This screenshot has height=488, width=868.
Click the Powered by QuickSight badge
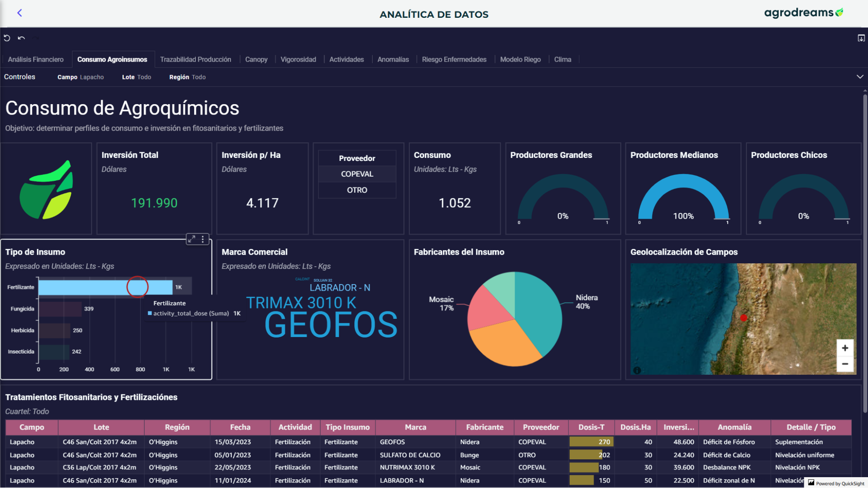pos(836,483)
